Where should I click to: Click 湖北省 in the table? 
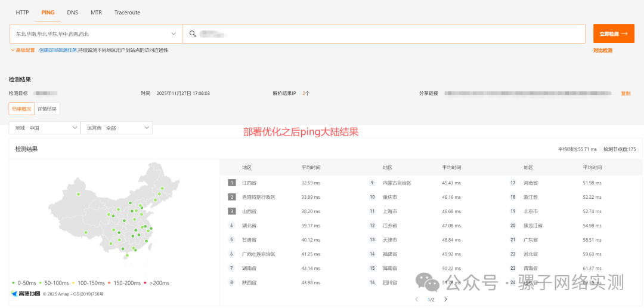249,226
